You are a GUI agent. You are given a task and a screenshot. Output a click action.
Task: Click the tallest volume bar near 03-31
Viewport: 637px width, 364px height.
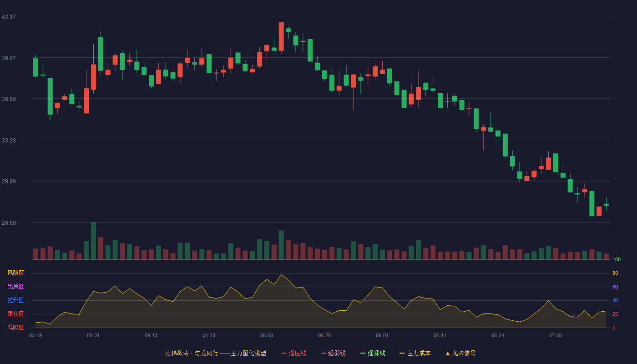(x=93, y=241)
